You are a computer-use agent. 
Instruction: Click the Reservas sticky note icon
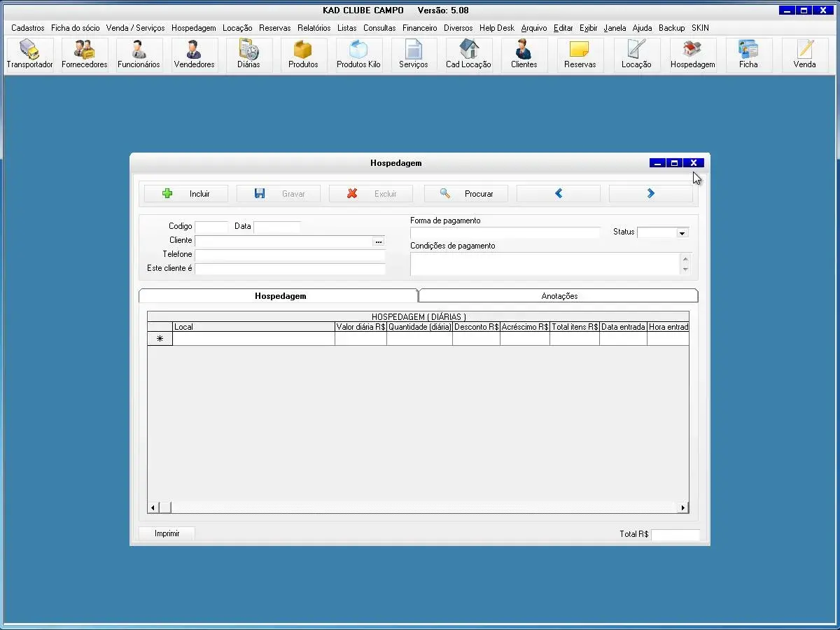(x=580, y=55)
